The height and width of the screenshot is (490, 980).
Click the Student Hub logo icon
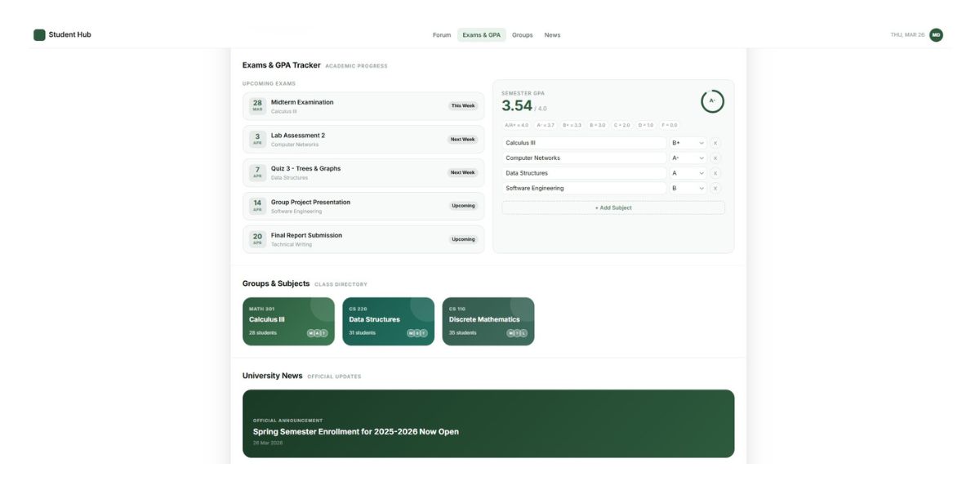click(38, 34)
